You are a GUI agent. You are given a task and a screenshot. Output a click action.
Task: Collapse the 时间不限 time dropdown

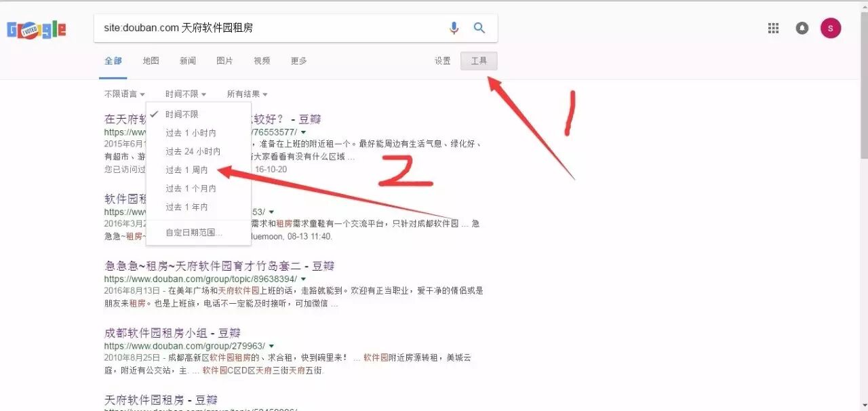(186, 94)
